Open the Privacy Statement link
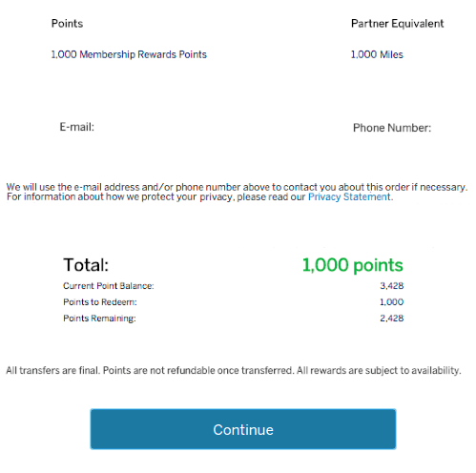476x473 pixels. point(350,197)
